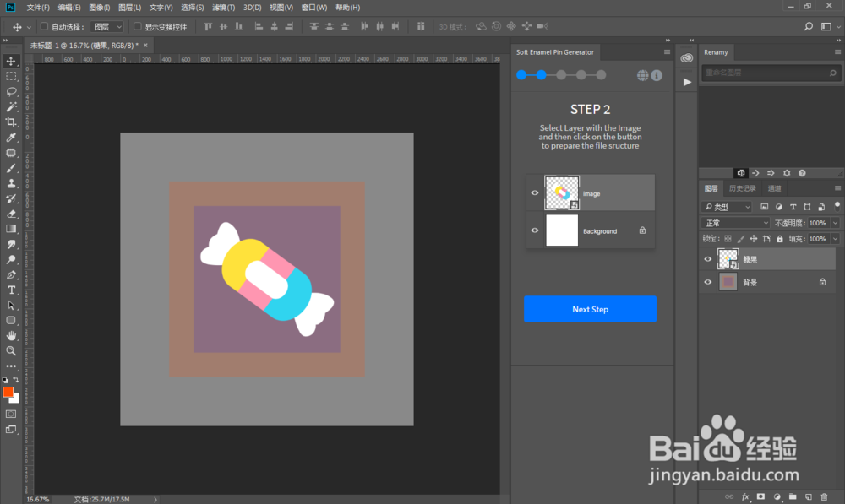Open the 类型 layer filter dropdown

(727, 207)
